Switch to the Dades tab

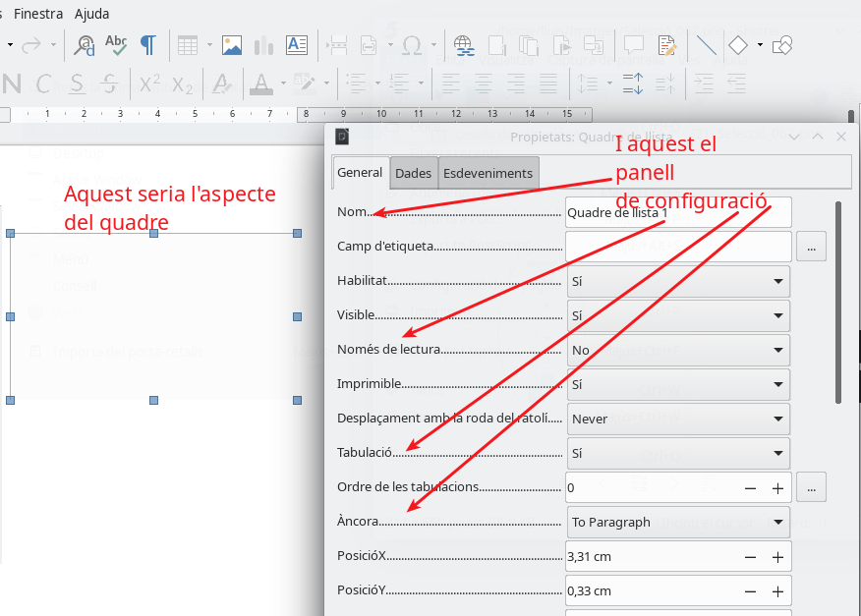414,173
